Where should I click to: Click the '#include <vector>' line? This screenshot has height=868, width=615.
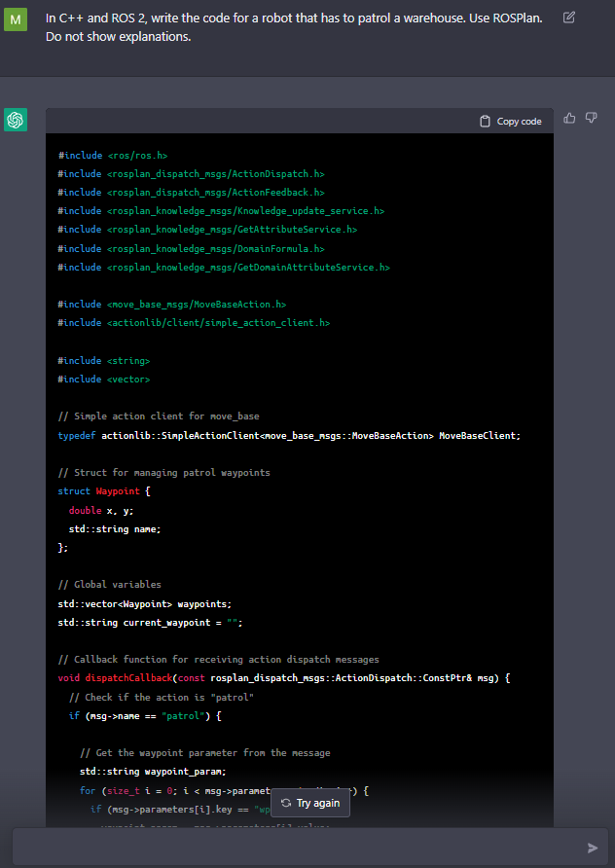(103, 380)
